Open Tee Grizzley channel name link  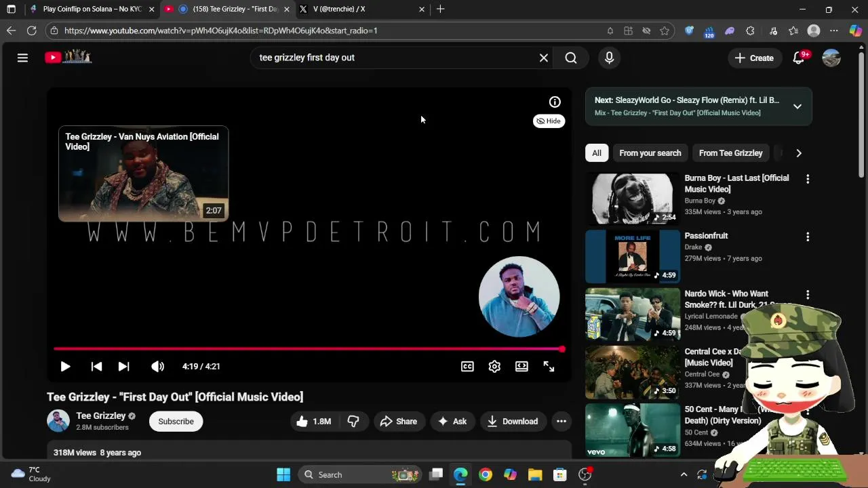click(x=101, y=415)
